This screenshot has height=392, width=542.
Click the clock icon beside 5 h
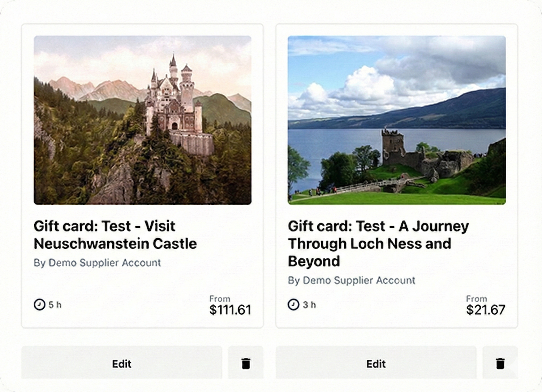39,305
